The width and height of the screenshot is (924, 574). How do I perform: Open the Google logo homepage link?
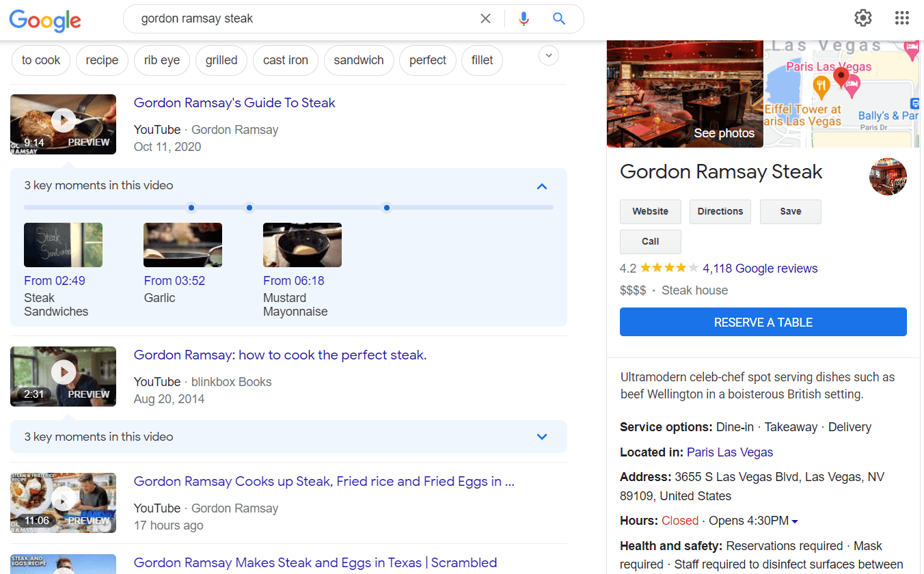coord(45,20)
